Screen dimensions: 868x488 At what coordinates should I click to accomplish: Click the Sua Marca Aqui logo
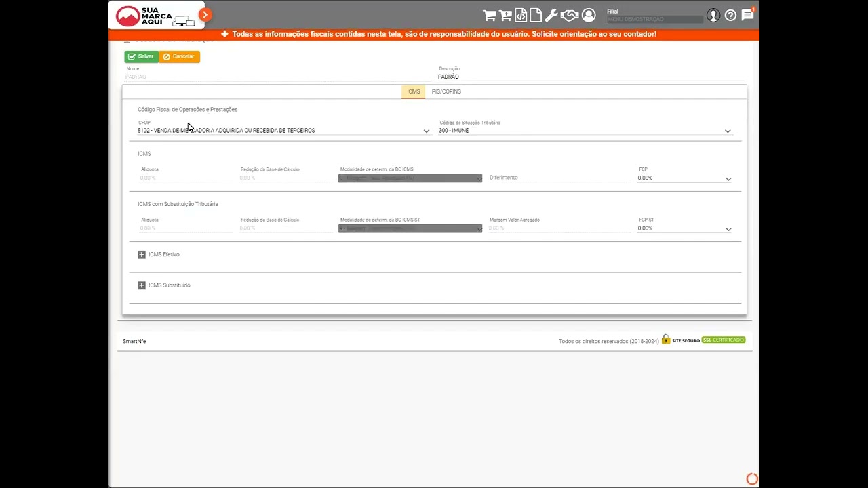point(156,16)
